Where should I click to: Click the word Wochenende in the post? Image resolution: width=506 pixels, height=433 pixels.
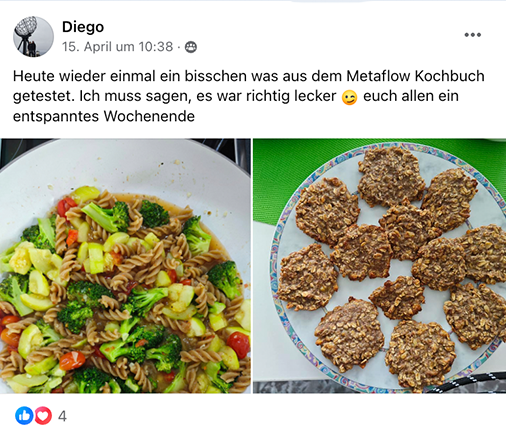149,117
